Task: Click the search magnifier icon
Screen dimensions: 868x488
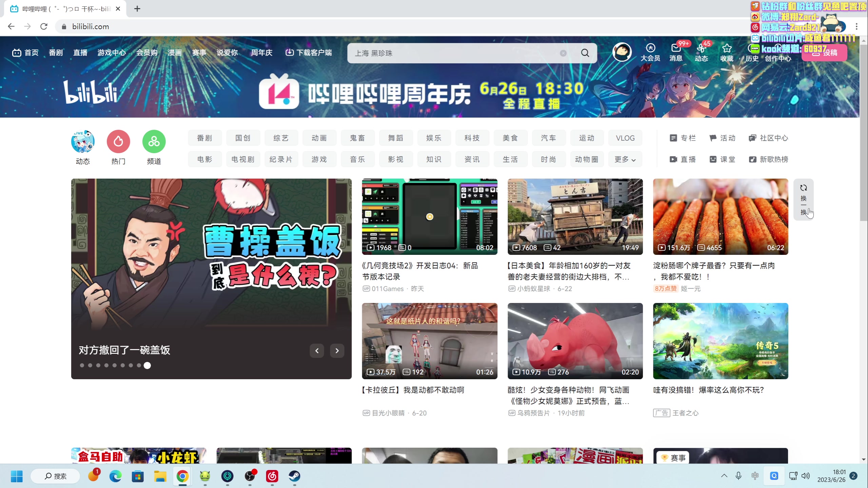Action: tap(585, 53)
